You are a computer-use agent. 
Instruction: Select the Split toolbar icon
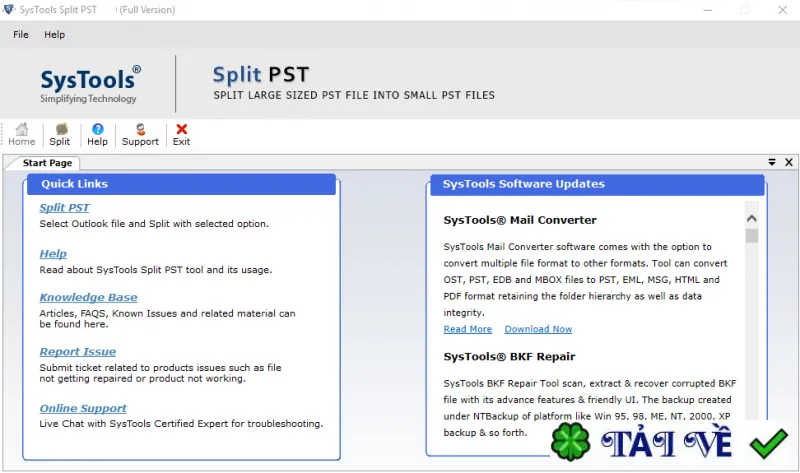point(60,135)
